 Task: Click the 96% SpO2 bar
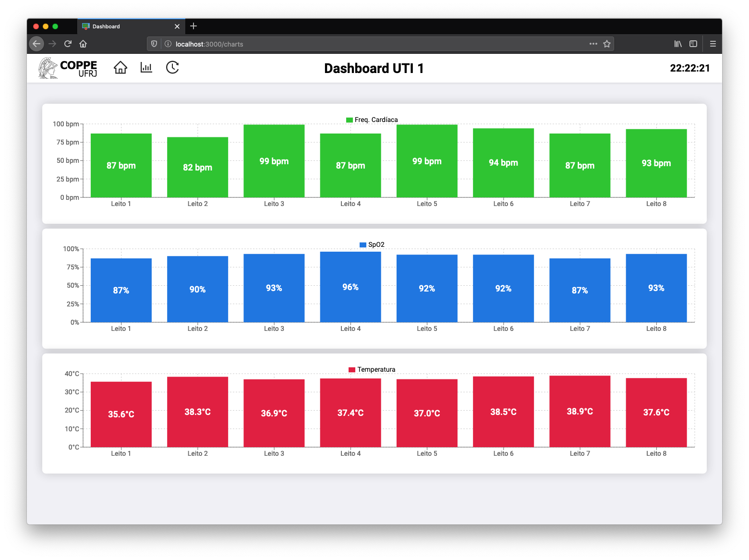pos(350,287)
